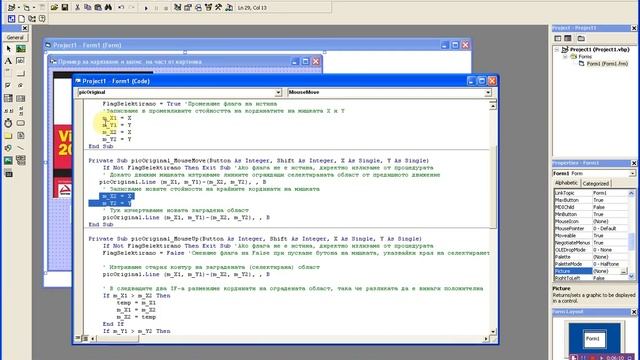
Task: Select the Timer stopwatch control in toolbox
Action: point(8,123)
